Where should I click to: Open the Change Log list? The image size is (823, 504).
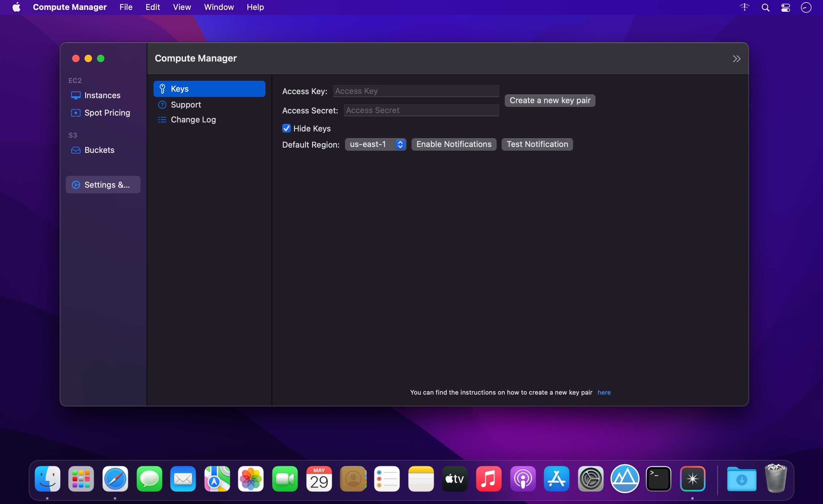click(193, 120)
